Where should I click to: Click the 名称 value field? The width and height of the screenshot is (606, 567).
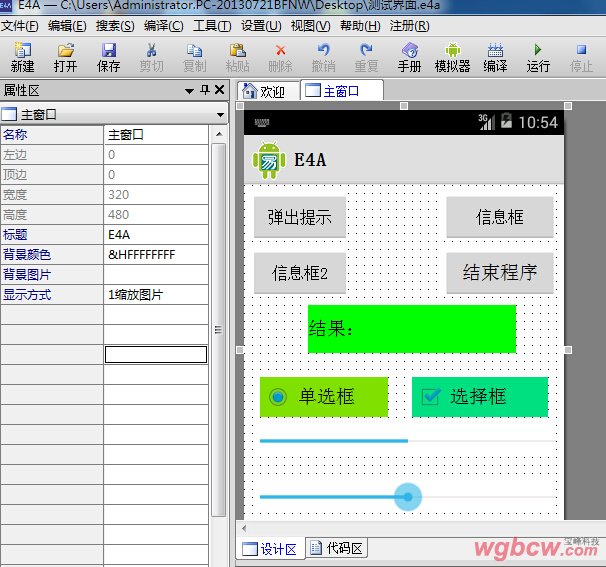coord(156,135)
